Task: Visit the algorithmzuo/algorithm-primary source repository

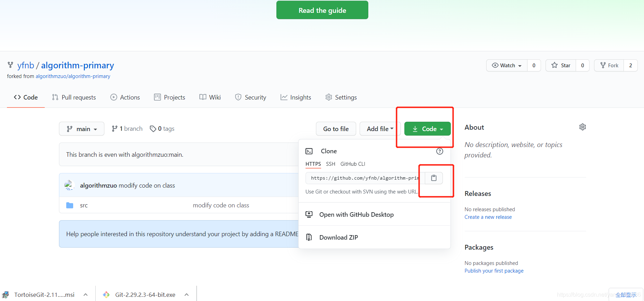Action: (73, 76)
